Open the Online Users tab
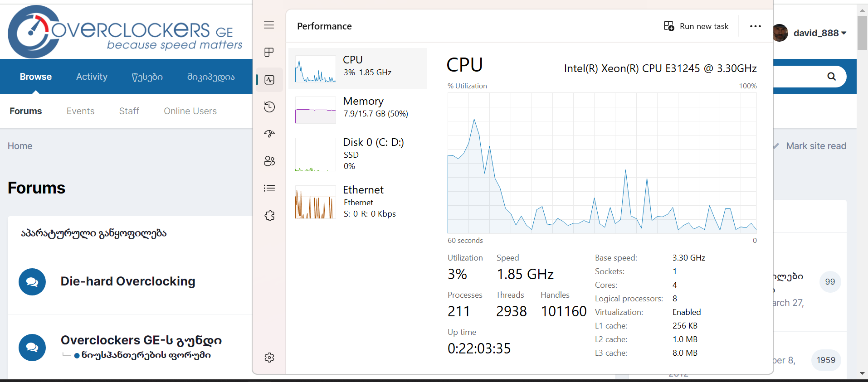 tap(190, 111)
